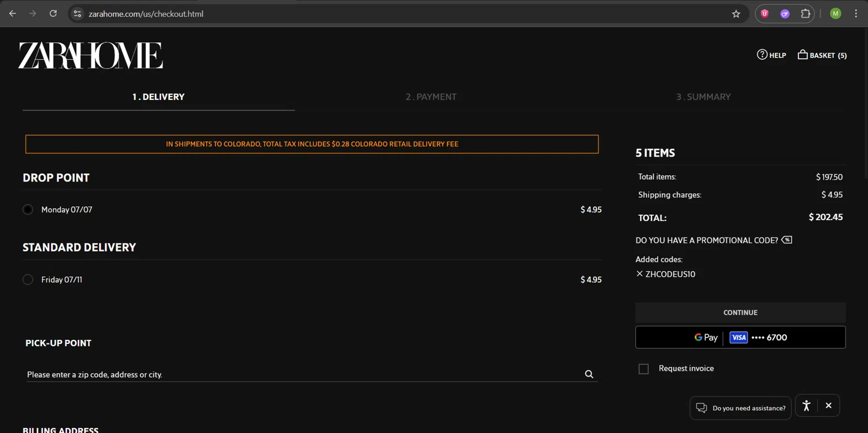Click the promotional code tag icon

click(786, 240)
